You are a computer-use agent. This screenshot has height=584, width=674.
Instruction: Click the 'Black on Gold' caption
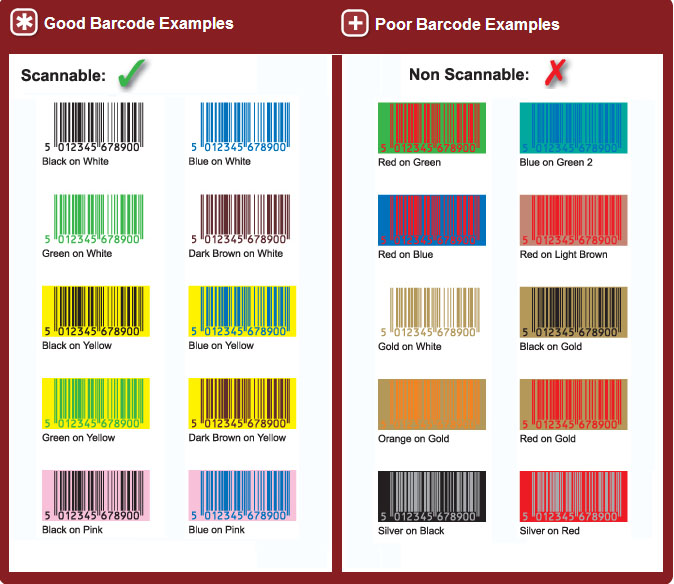(551, 346)
